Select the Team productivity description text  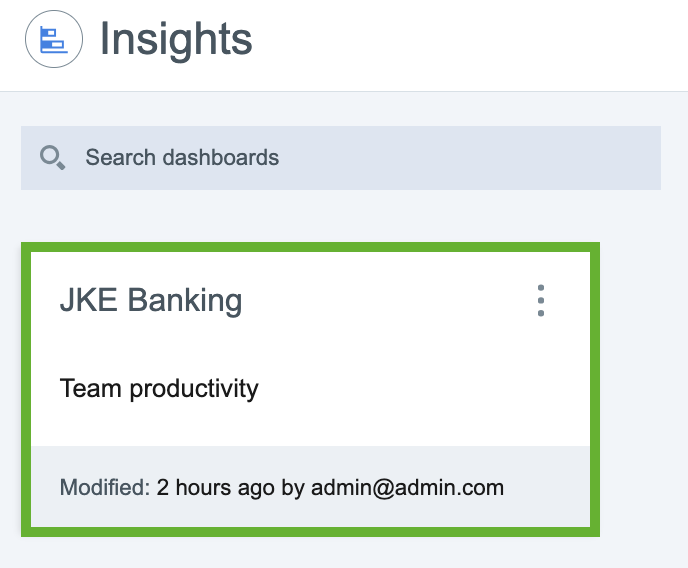pyautogui.click(x=159, y=389)
